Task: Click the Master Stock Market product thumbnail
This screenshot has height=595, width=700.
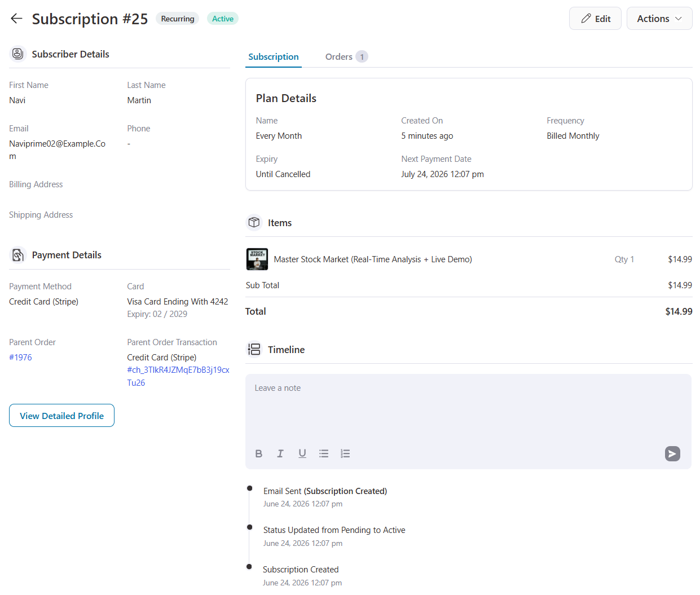Action: click(257, 259)
